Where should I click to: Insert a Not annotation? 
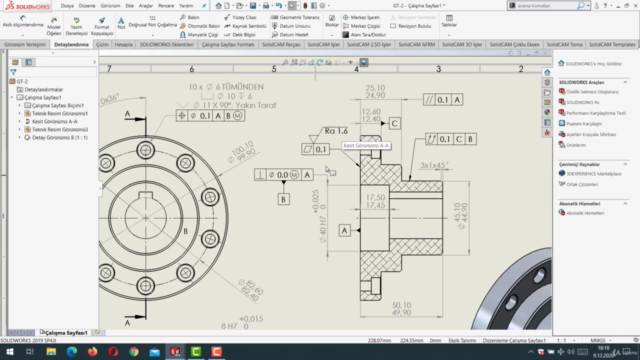tap(121, 23)
